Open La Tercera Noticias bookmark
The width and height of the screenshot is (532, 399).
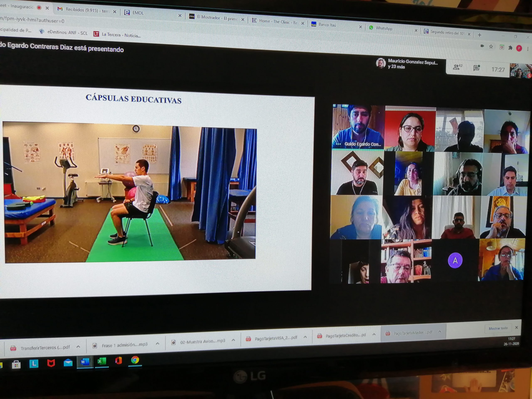tap(117, 35)
